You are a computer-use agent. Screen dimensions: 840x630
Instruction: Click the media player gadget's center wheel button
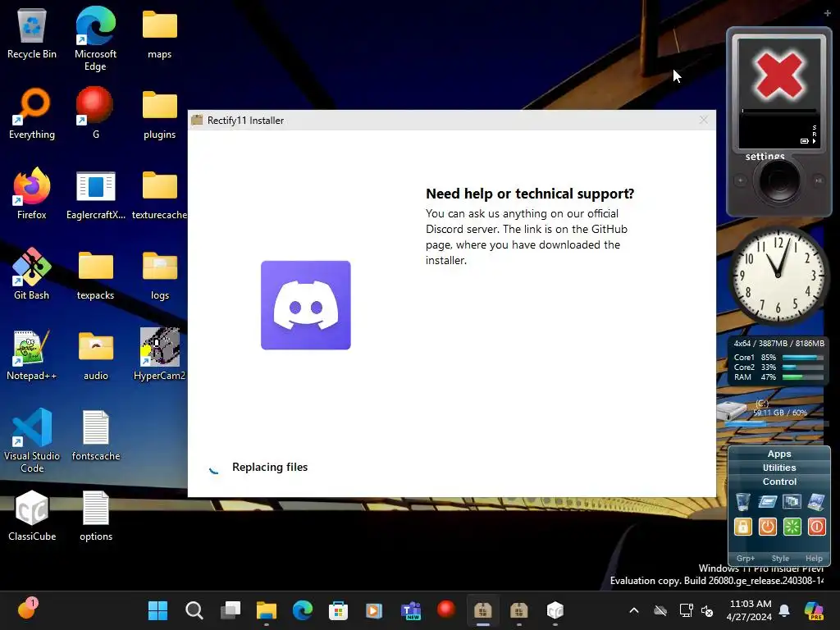779,180
